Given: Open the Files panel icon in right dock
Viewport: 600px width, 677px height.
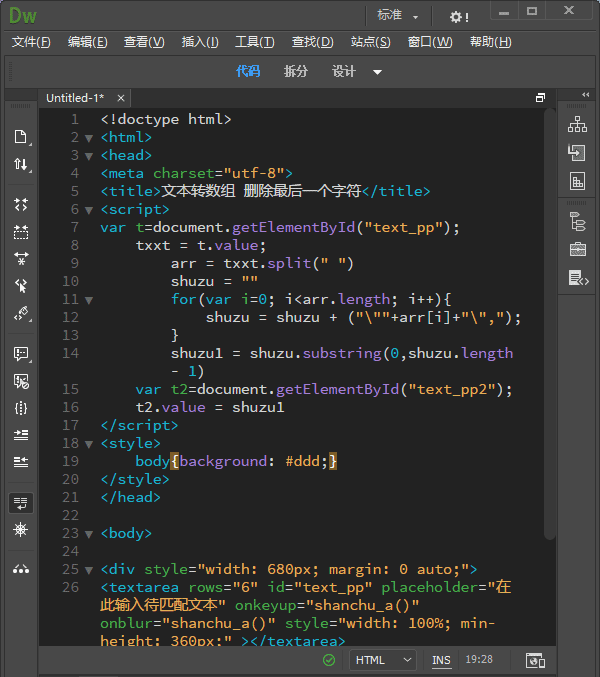Looking at the screenshot, I should coord(577,125).
